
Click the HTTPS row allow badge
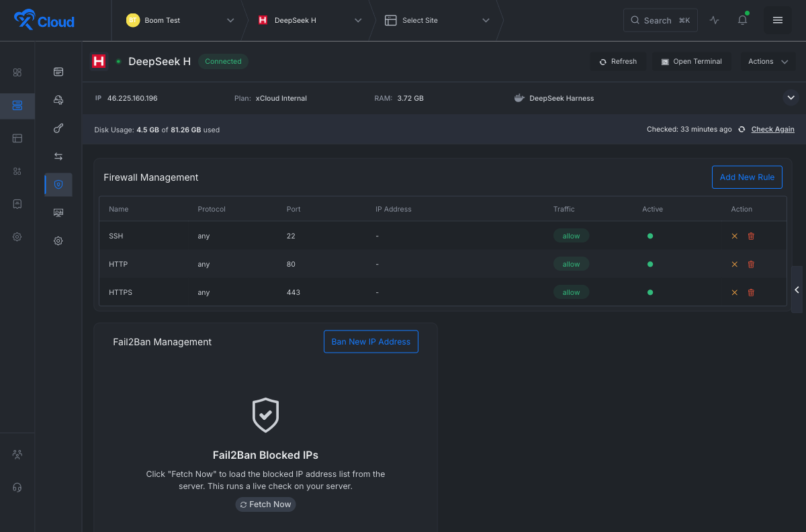click(x=571, y=292)
